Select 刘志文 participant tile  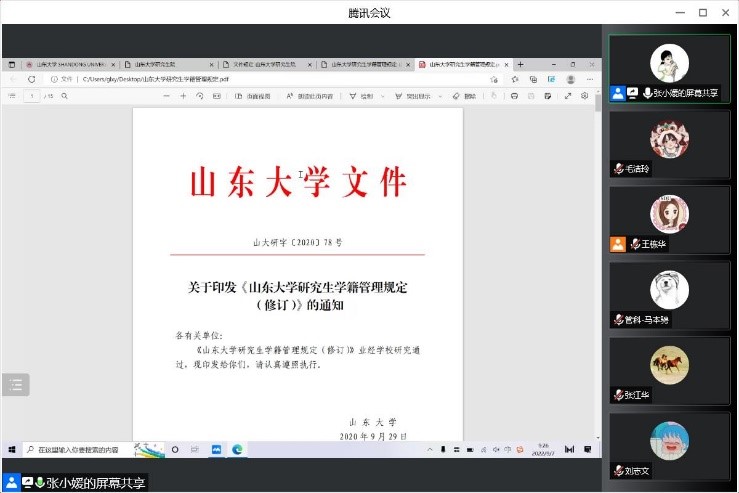coord(669,447)
